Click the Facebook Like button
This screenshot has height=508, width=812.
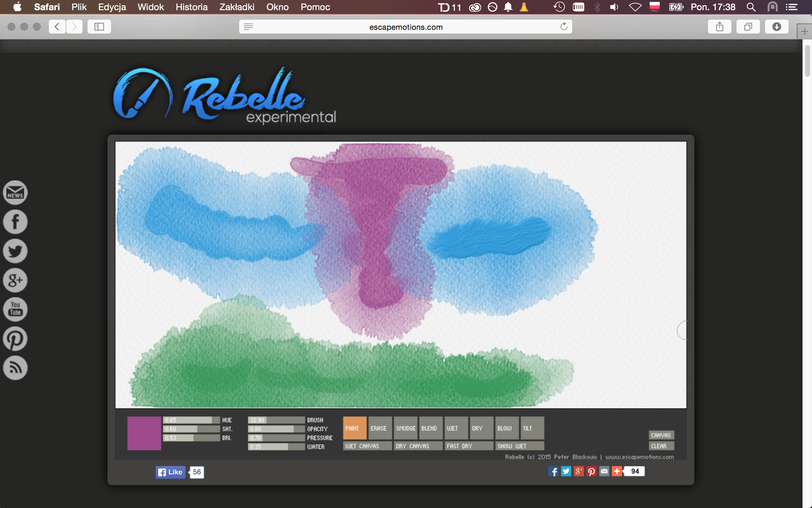pyautogui.click(x=171, y=472)
